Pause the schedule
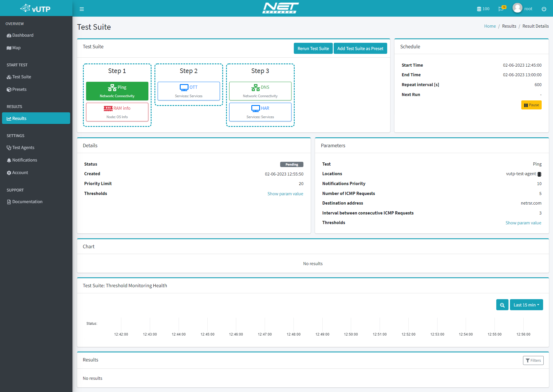 pyautogui.click(x=531, y=105)
